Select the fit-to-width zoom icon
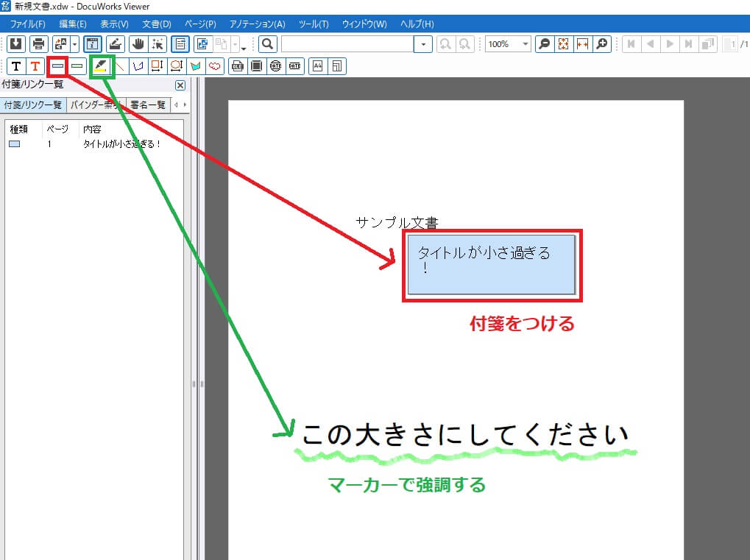 (x=582, y=44)
